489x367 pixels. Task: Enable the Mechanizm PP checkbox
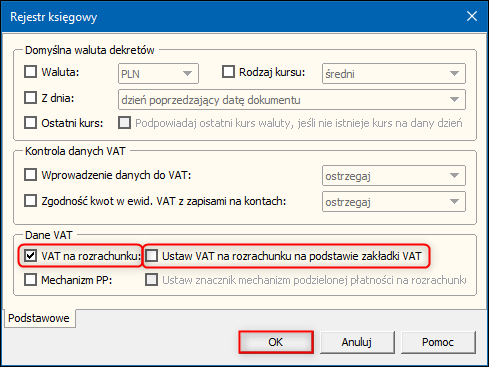pyautogui.click(x=30, y=280)
